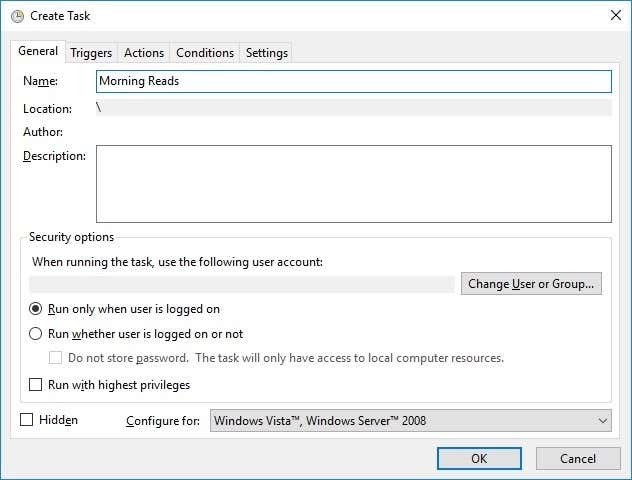Click the user account field

tap(242, 284)
